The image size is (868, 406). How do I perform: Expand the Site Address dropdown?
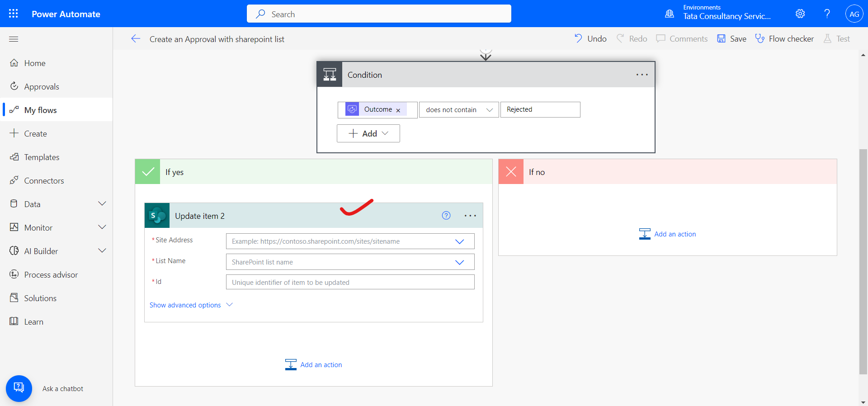pos(459,241)
